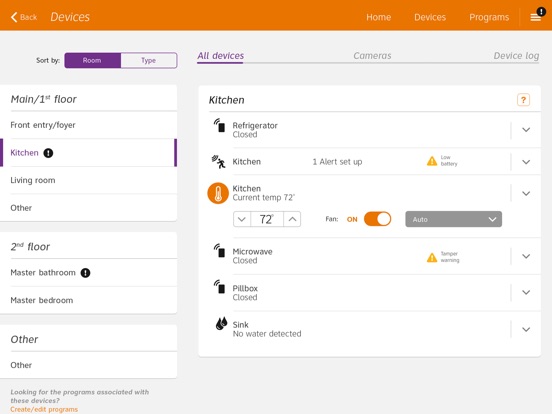552x414 pixels.
Task: Expand the Pillbox device details chevron
Action: [x=526, y=292]
